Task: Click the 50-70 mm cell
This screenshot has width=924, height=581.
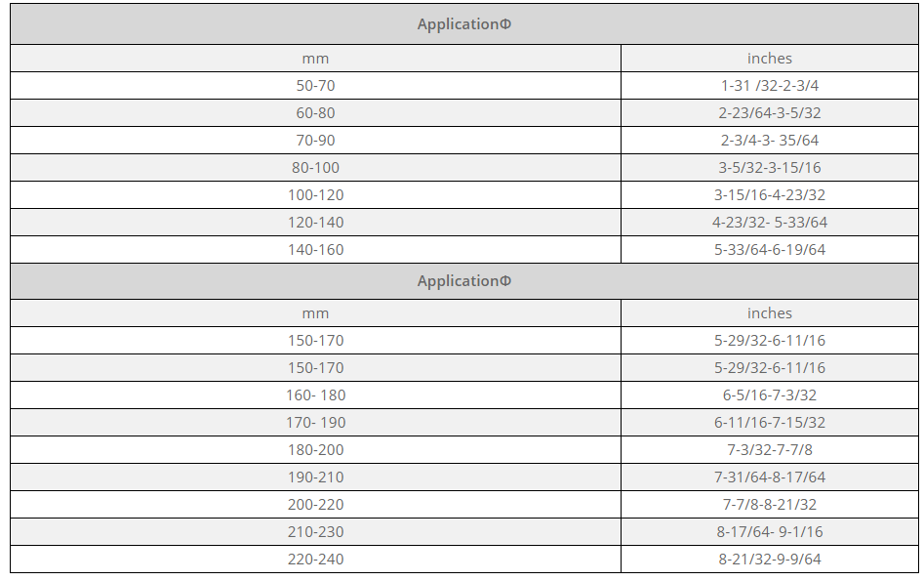Action: 315,86
